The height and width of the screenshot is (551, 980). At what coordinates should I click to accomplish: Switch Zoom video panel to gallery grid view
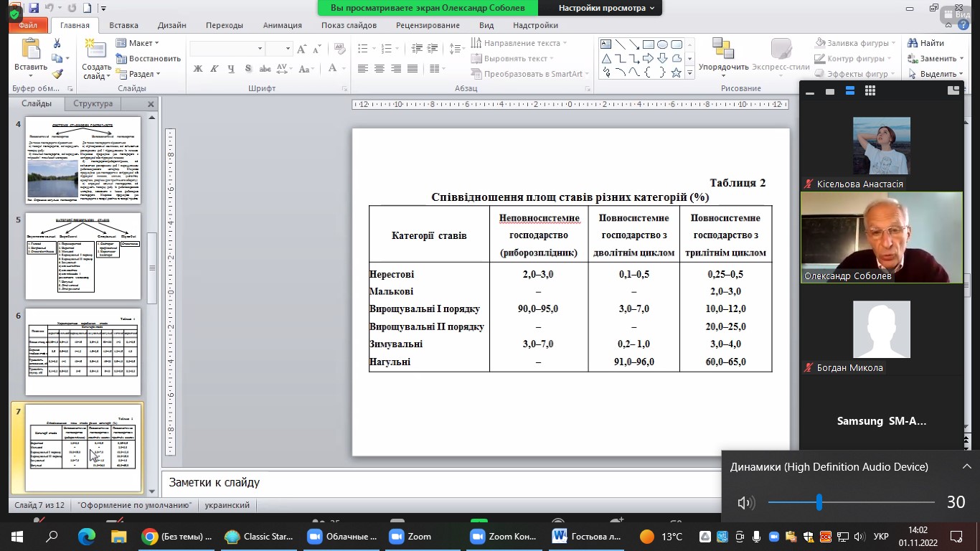pyautogui.click(x=870, y=91)
